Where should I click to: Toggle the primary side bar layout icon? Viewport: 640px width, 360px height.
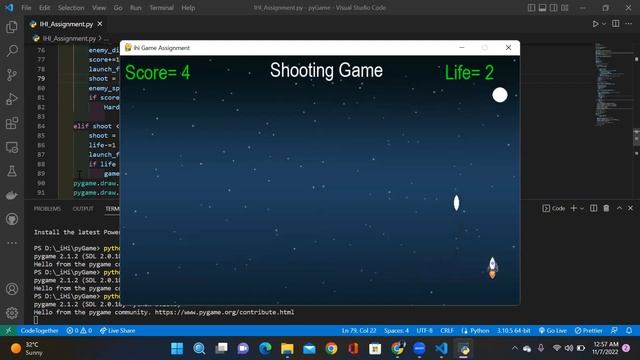click(531, 8)
